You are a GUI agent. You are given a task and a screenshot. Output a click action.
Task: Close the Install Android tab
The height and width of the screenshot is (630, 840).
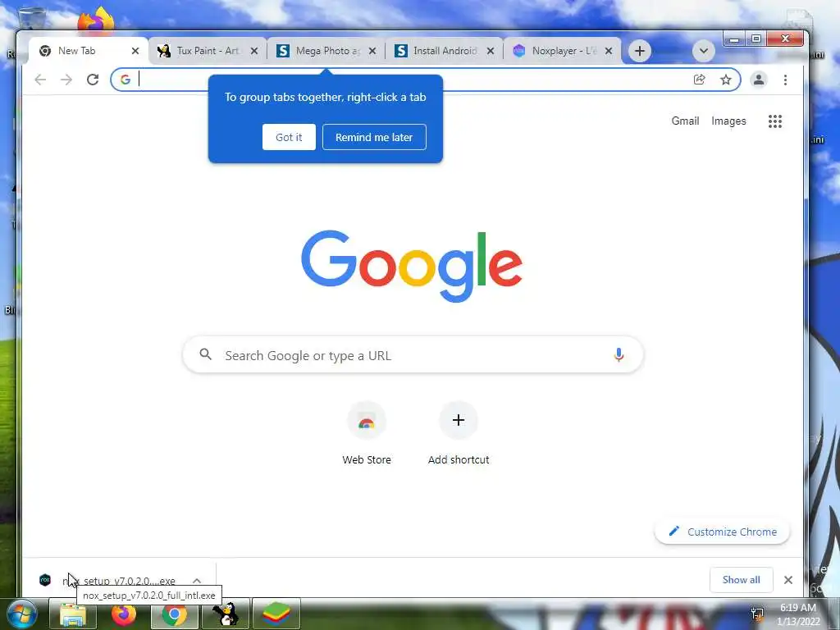pyautogui.click(x=491, y=51)
